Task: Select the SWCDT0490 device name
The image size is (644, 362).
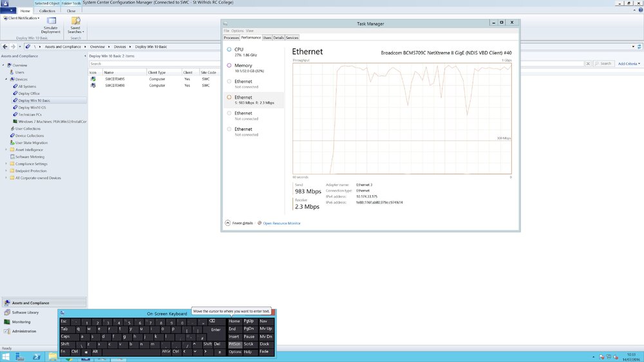Action: point(115,86)
